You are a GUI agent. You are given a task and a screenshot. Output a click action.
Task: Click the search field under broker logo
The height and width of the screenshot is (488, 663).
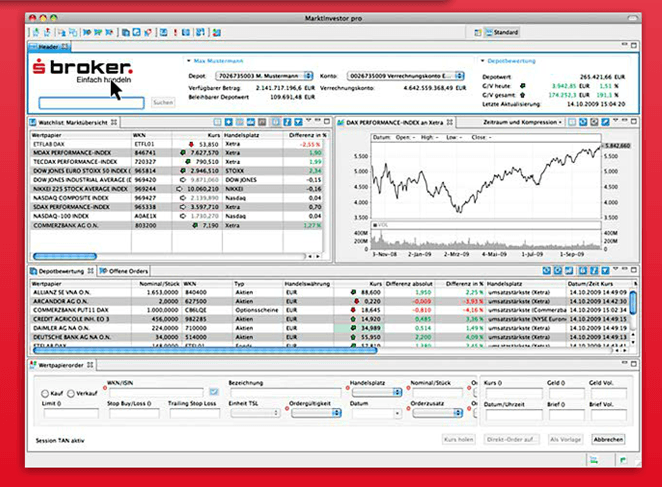91,103
